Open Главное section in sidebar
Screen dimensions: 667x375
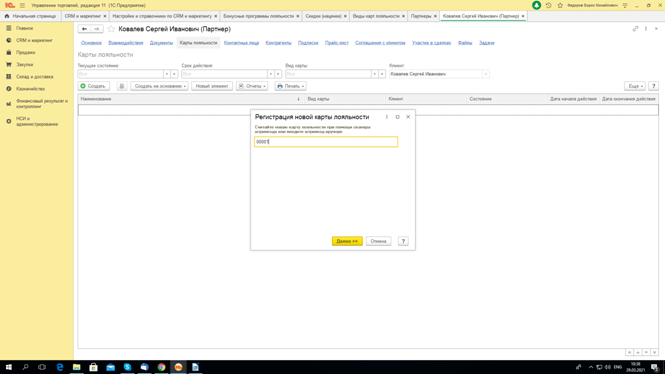tap(24, 28)
